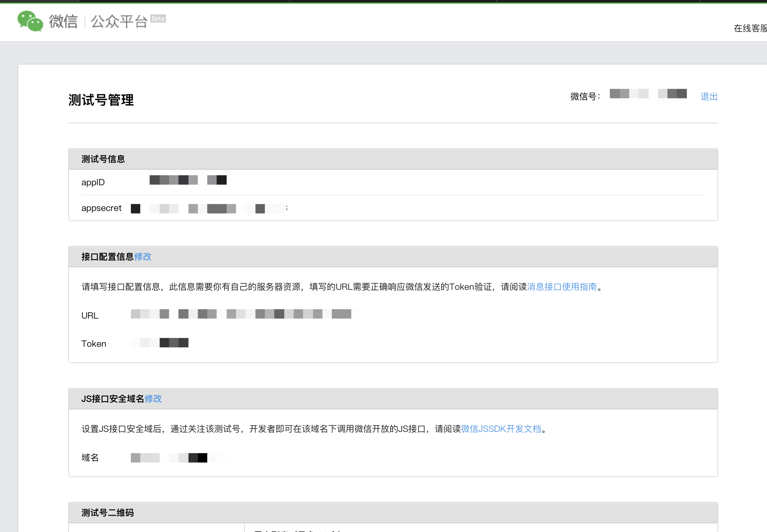Click the Beta badge beside 公众平台

158,19
